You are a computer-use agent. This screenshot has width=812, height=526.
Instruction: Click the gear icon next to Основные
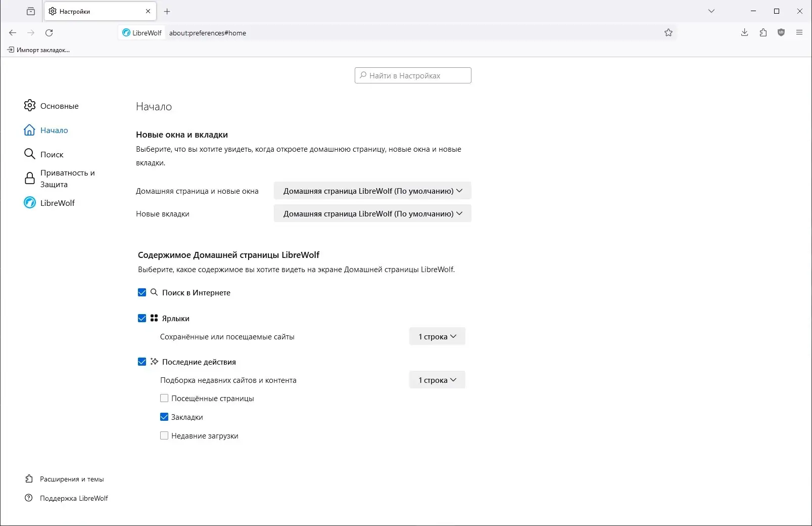click(x=30, y=105)
